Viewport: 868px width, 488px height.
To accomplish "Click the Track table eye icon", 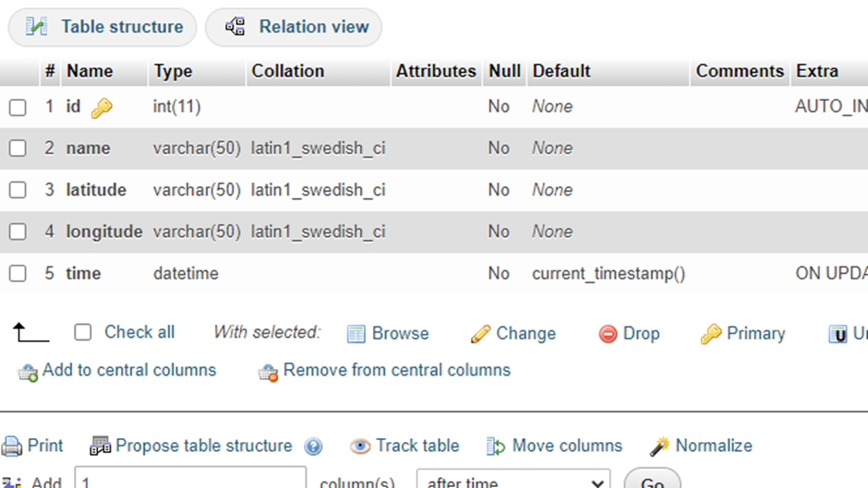I will tap(360, 446).
